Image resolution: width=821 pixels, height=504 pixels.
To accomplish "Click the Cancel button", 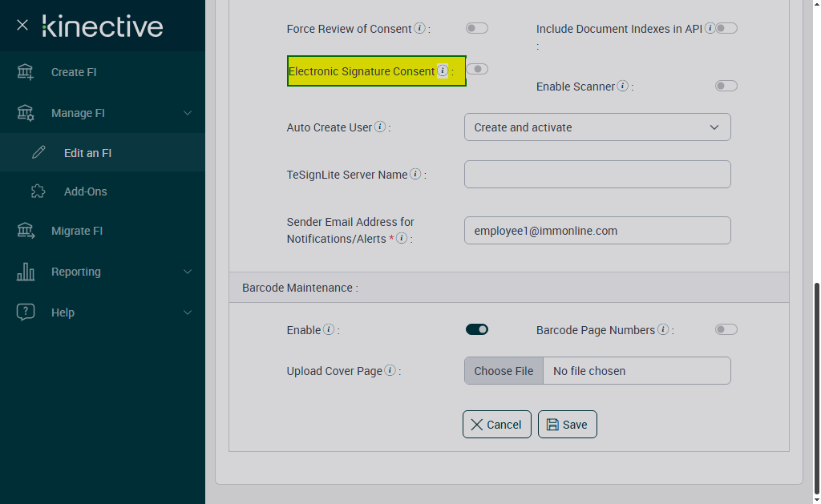I will [x=497, y=425].
